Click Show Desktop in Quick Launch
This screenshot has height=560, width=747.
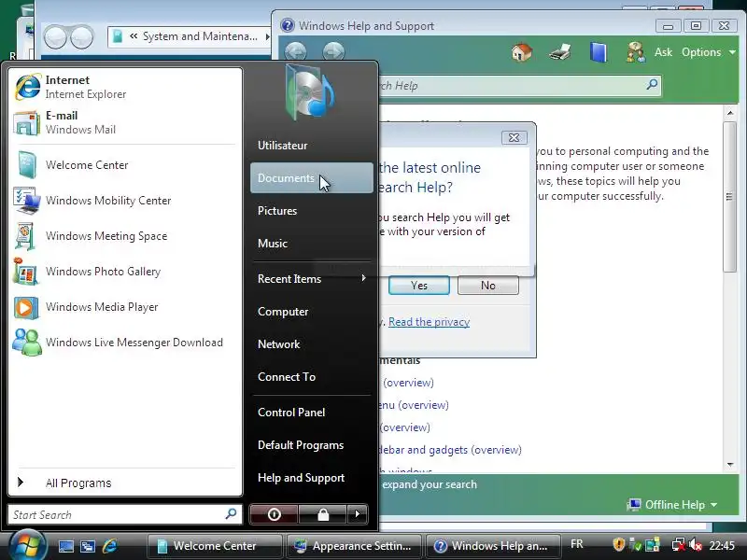click(65, 546)
